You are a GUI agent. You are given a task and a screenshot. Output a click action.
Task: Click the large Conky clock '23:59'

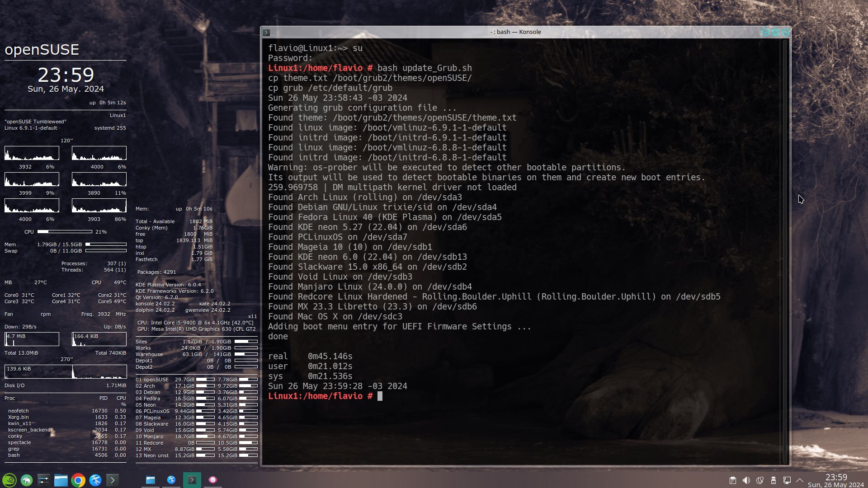66,75
